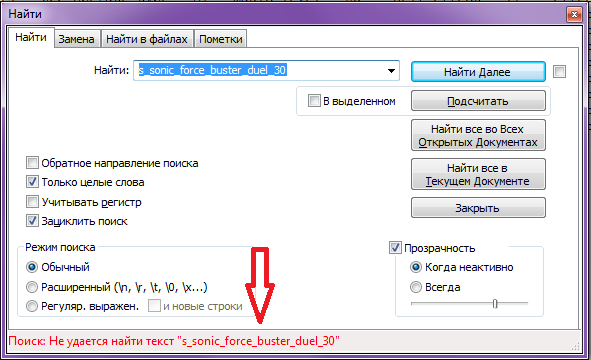591x360 pixels.
Task: Click the red Поиск: Не удается найти status message
Action: pyautogui.click(x=174, y=341)
